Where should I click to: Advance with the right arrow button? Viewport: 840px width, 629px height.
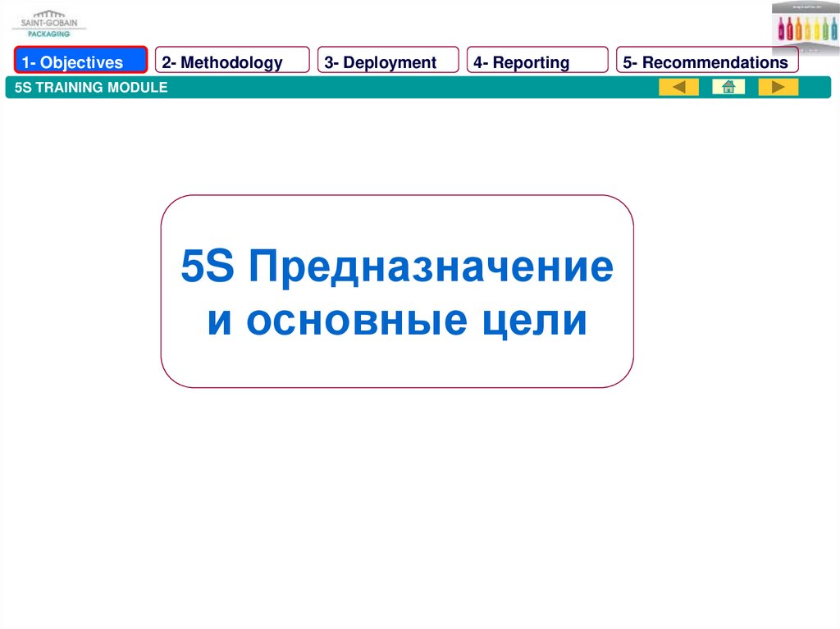click(778, 87)
